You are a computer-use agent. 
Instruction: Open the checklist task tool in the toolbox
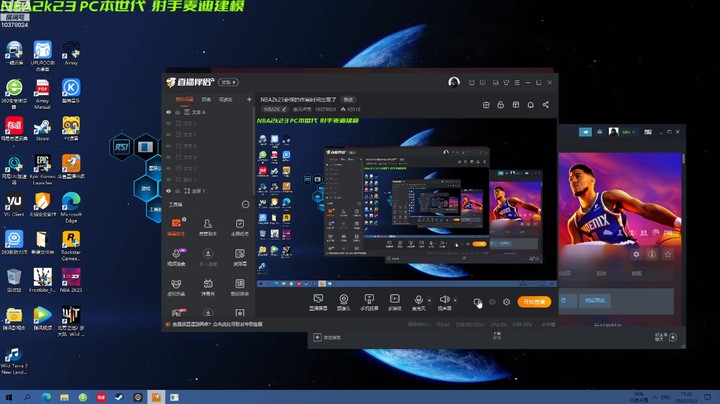coord(240,227)
